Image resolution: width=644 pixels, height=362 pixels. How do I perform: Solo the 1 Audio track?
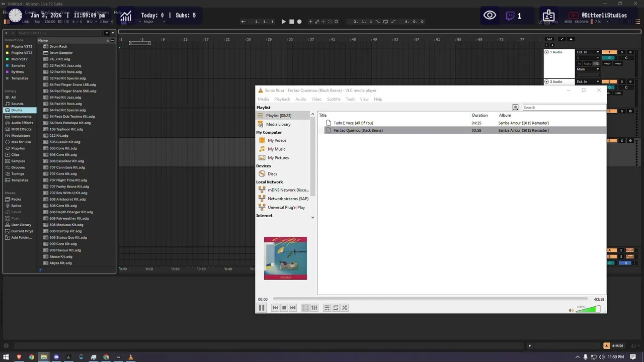click(622, 52)
